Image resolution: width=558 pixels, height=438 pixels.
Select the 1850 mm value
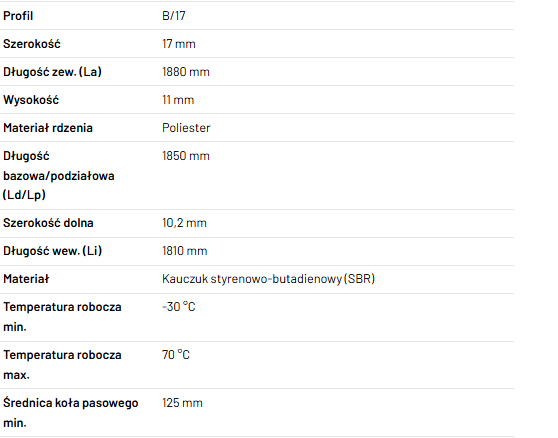(186, 156)
